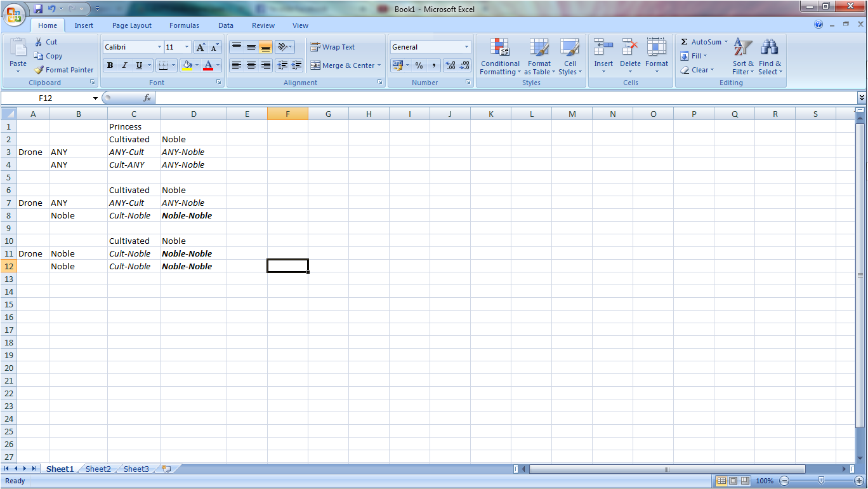The width and height of the screenshot is (868, 489).
Task: Cut the selected cells
Action: (46, 42)
